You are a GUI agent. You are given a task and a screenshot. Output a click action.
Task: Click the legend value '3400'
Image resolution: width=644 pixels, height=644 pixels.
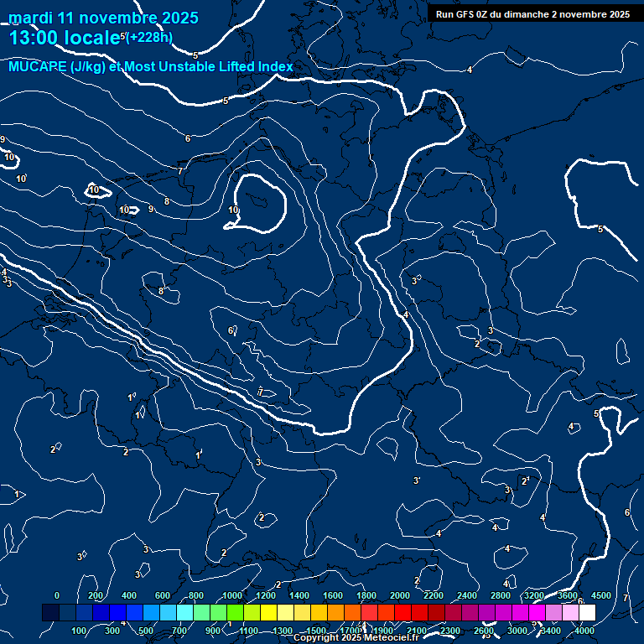coord(551,631)
